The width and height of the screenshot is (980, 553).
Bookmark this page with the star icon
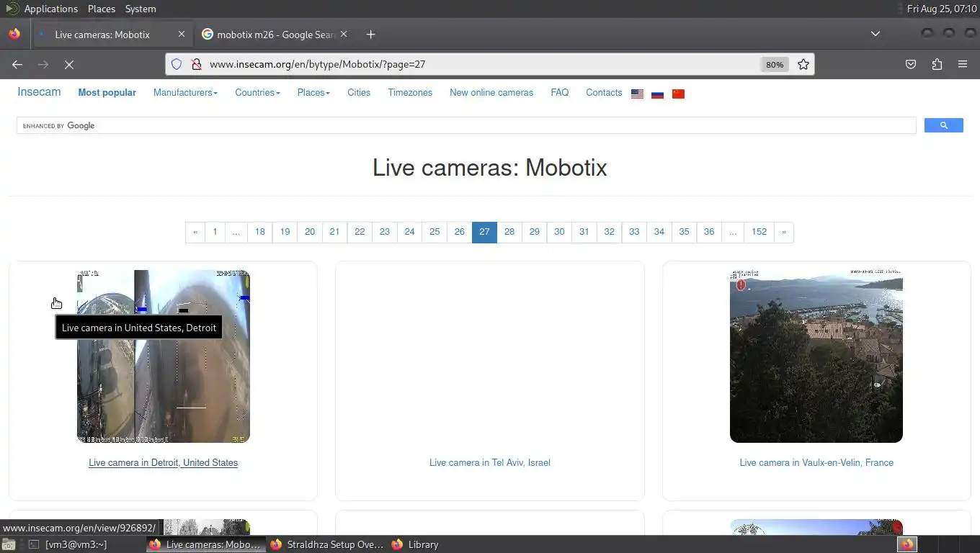tap(803, 64)
